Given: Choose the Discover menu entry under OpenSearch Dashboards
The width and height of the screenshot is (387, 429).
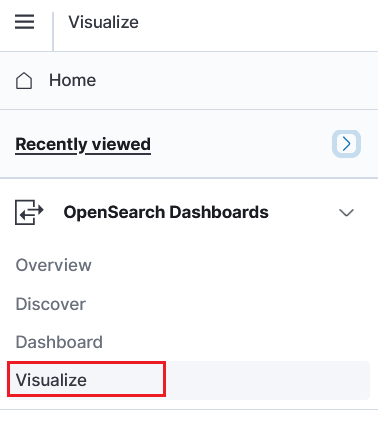Looking at the screenshot, I should point(51,304).
